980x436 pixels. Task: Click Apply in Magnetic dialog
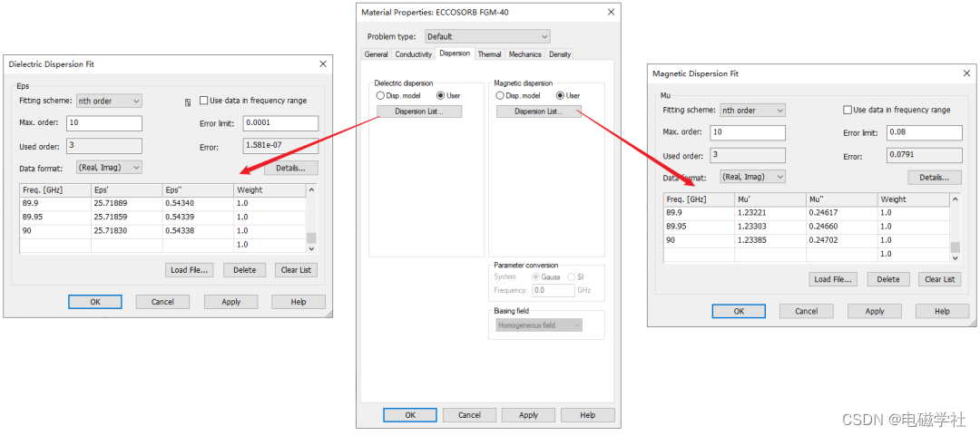coord(875,311)
